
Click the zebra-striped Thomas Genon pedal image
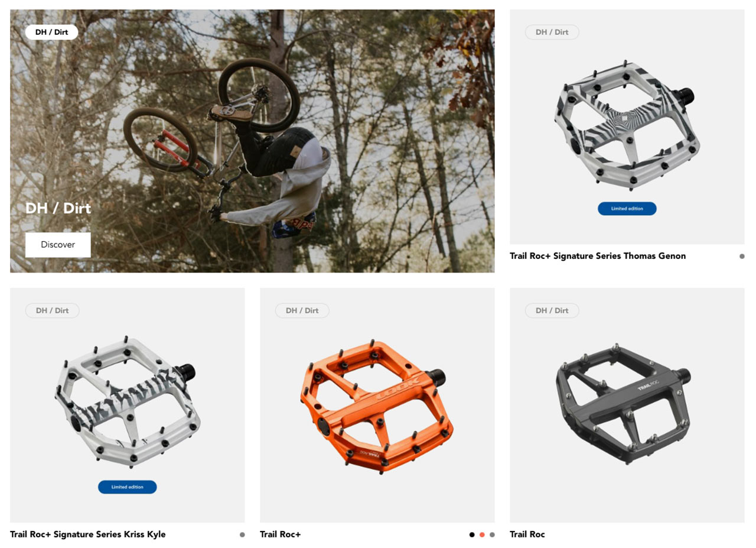tap(627, 124)
